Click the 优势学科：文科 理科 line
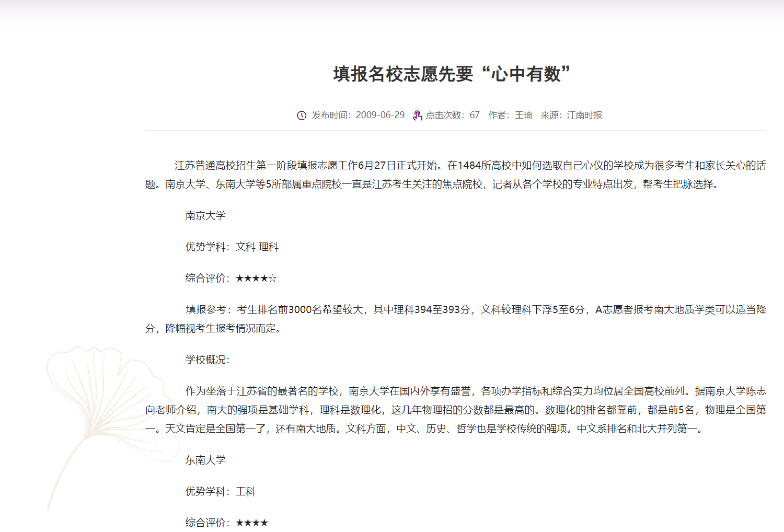 (232, 247)
